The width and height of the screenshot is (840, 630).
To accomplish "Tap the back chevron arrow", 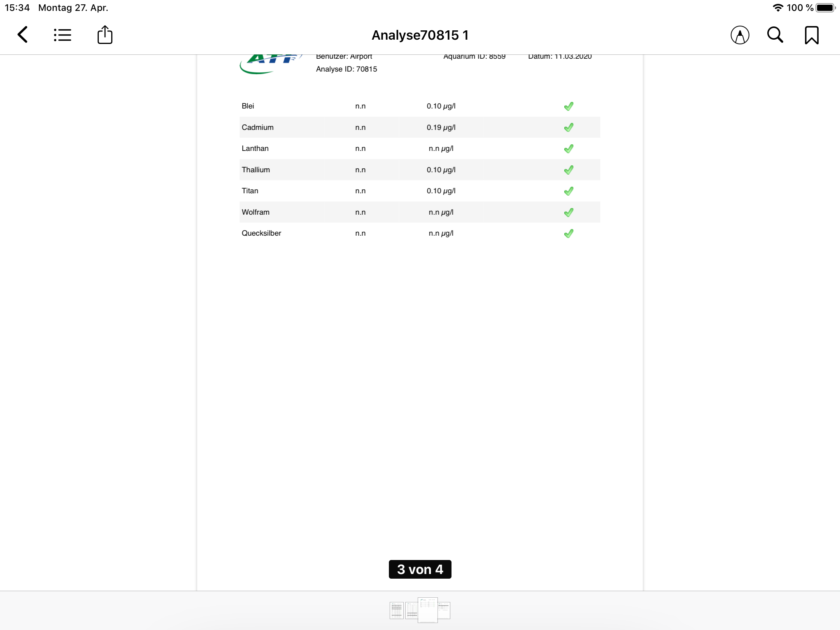I will click(23, 35).
